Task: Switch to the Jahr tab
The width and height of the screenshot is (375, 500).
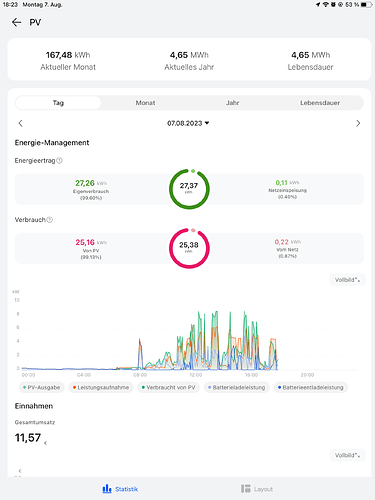Action: point(232,103)
